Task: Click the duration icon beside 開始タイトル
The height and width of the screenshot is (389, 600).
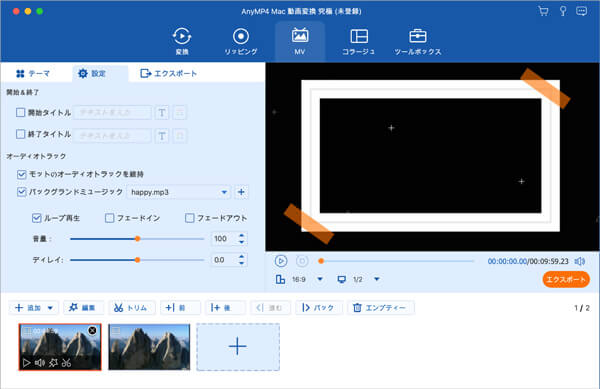Action: [180, 112]
